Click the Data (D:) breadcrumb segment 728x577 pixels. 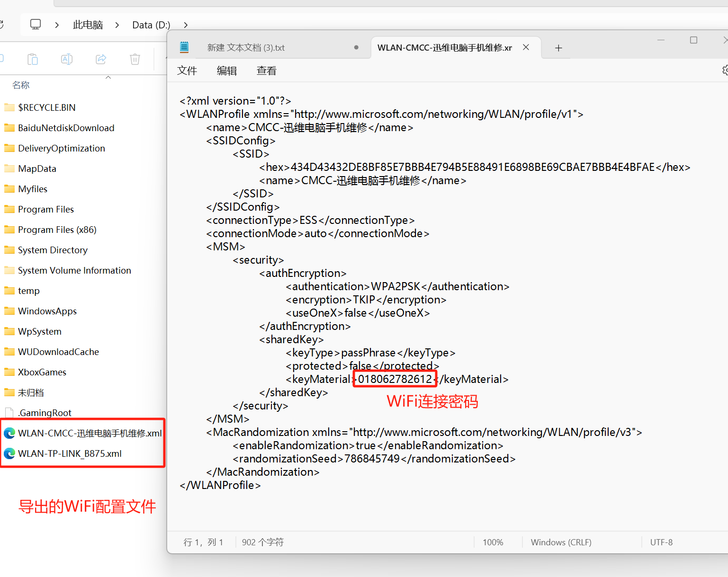[151, 25]
